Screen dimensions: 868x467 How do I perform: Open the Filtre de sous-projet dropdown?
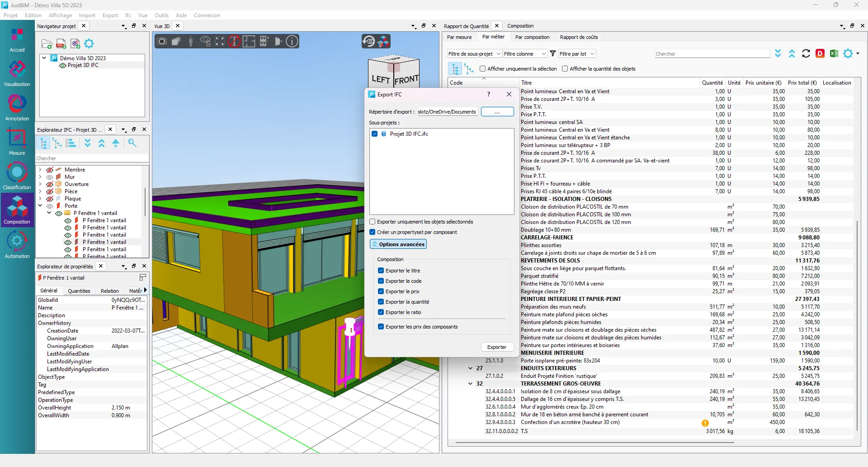point(474,54)
